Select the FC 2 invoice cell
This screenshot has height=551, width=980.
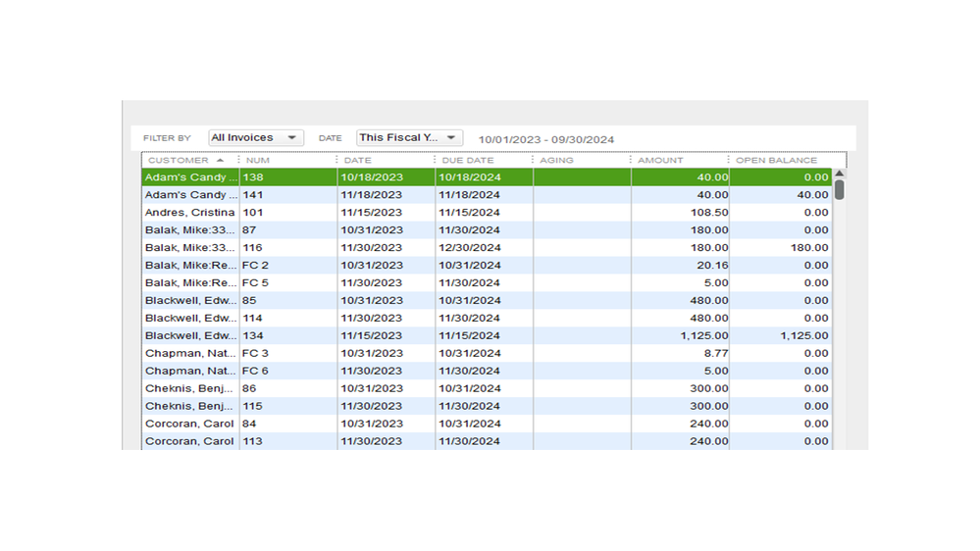(288, 265)
